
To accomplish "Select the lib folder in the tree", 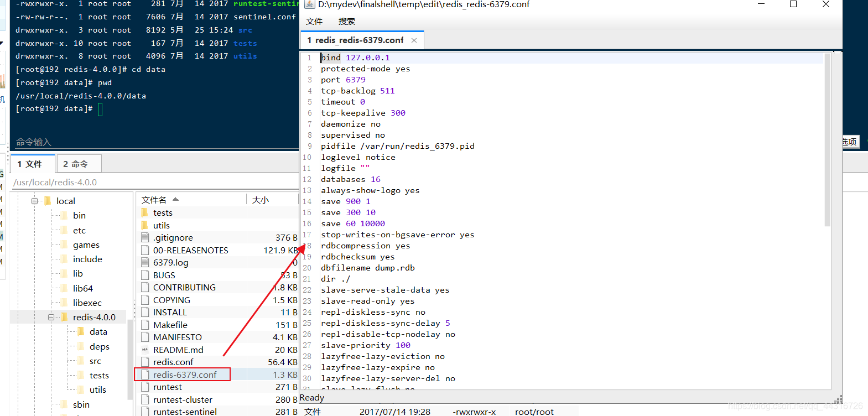I will pyautogui.click(x=78, y=273).
